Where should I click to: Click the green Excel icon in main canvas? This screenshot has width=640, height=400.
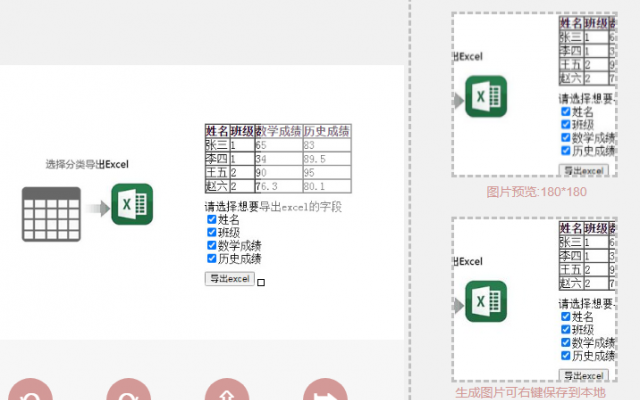[132, 204]
